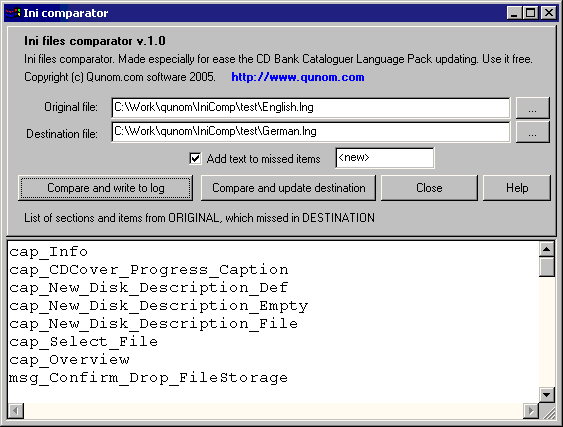Click the Destination file: label
This screenshot has height=427, width=563.
click(x=62, y=134)
